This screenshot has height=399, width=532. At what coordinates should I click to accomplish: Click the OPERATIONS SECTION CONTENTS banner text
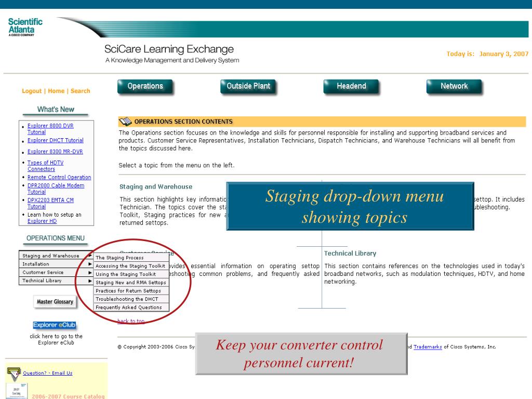183,122
